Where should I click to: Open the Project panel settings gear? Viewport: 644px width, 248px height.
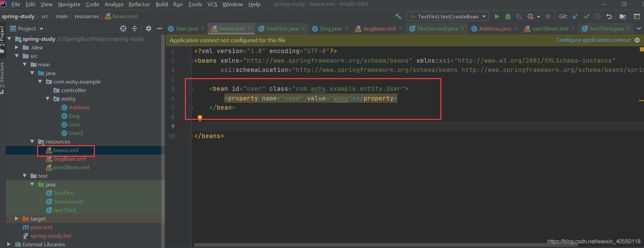pos(148,28)
